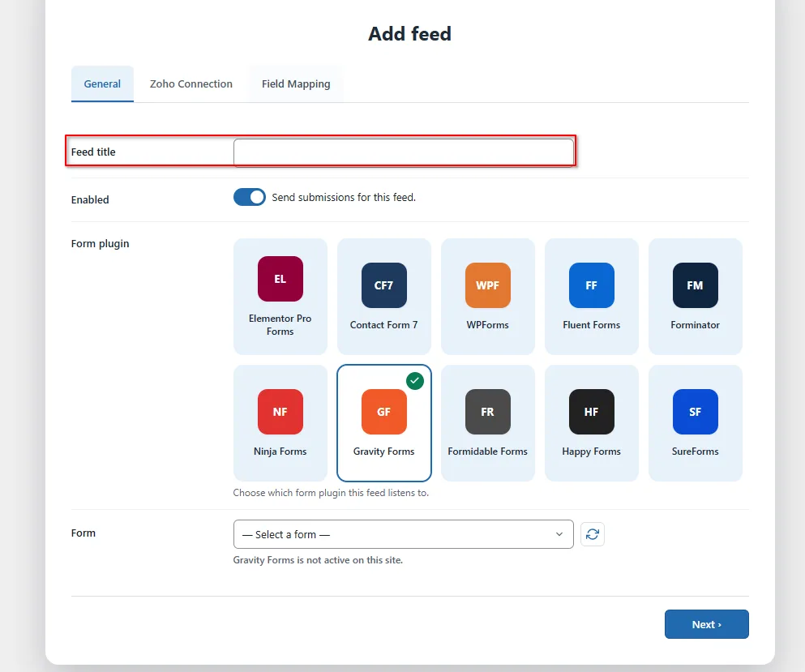
Task: Click the 'Feed title' field label
Action: (93, 152)
